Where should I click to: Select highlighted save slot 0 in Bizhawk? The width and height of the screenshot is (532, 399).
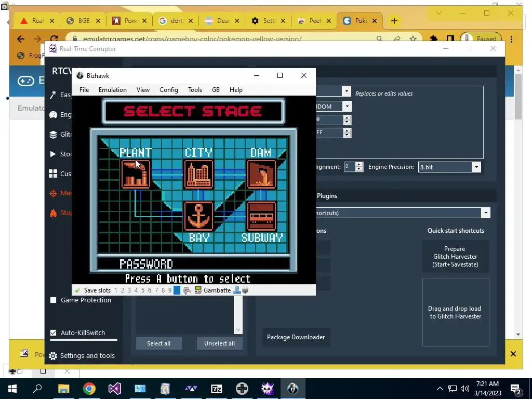pyautogui.click(x=177, y=290)
